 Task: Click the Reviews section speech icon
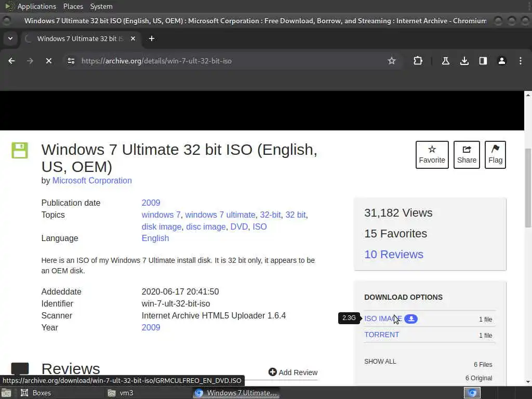click(20, 369)
